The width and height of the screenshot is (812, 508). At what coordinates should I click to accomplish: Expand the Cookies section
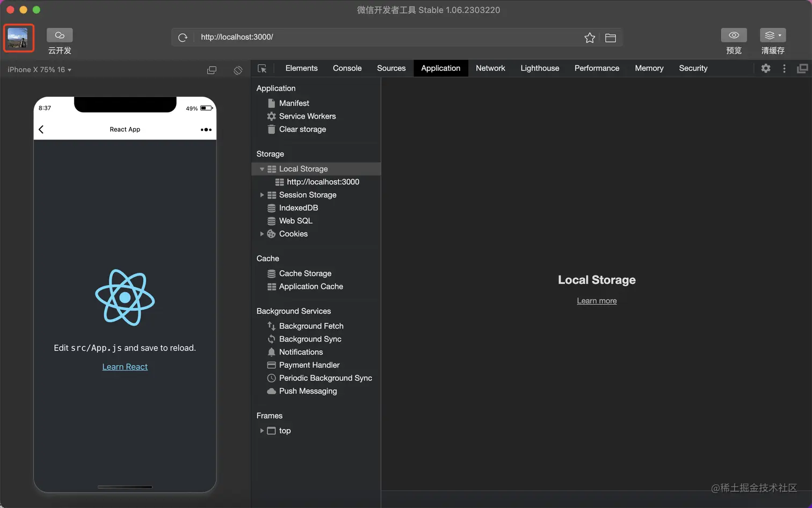pyautogui.click(x=262, y=234)
